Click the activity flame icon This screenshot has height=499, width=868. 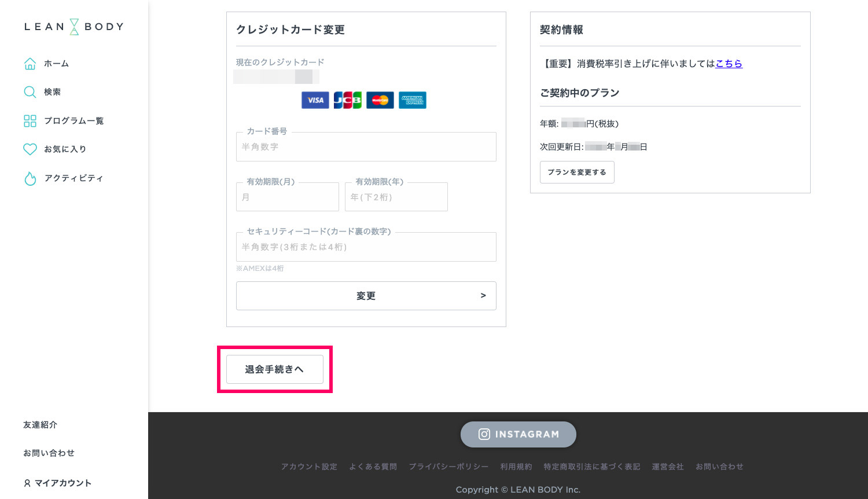click(30, 178)
